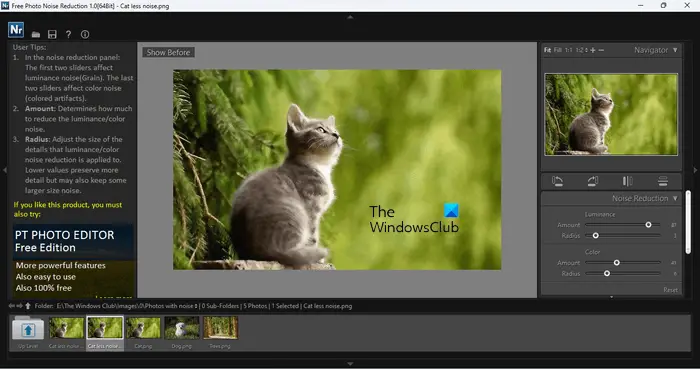Click the Nr application logo icon
Image resolution: width=700 pixels, height=369 pixels.
(16, 30)
